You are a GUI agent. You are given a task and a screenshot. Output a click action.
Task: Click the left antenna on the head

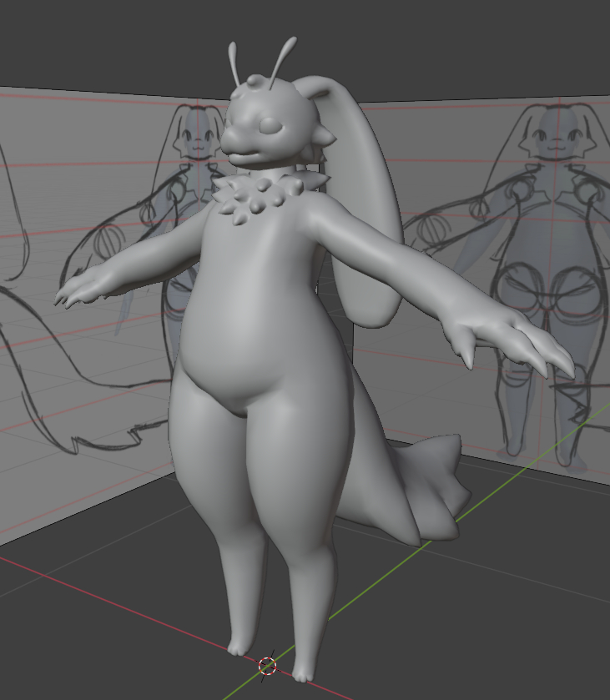[x=234, y=63]
